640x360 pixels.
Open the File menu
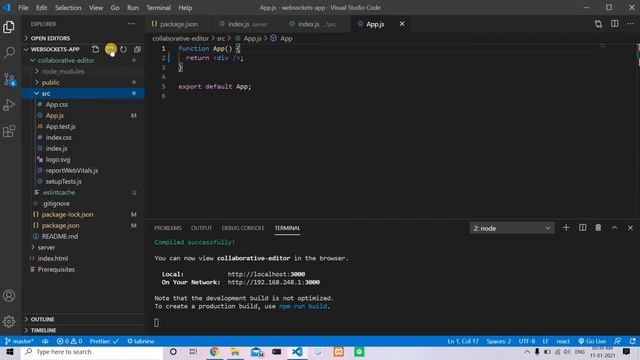(x=23, y=8)
